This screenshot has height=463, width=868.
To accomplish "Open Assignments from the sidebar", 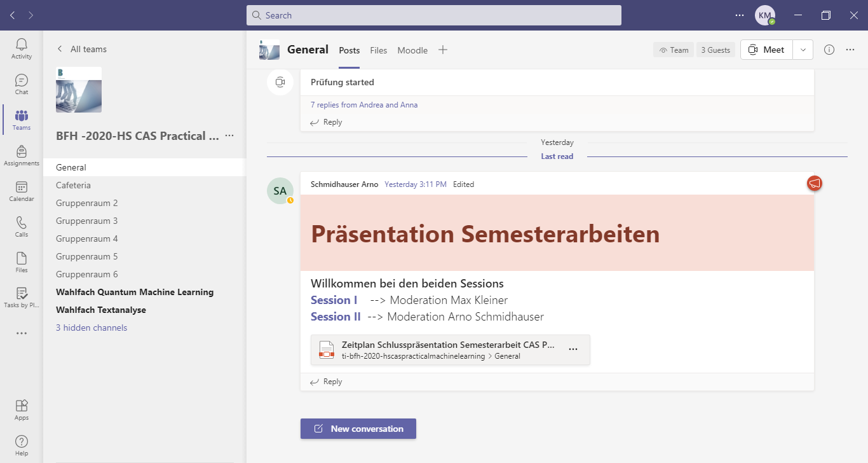I will pyautogui.click(x=22, y=155).
